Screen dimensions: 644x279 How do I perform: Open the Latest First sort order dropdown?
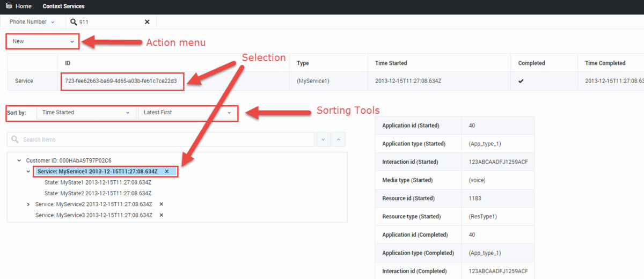tap(187, 113)
